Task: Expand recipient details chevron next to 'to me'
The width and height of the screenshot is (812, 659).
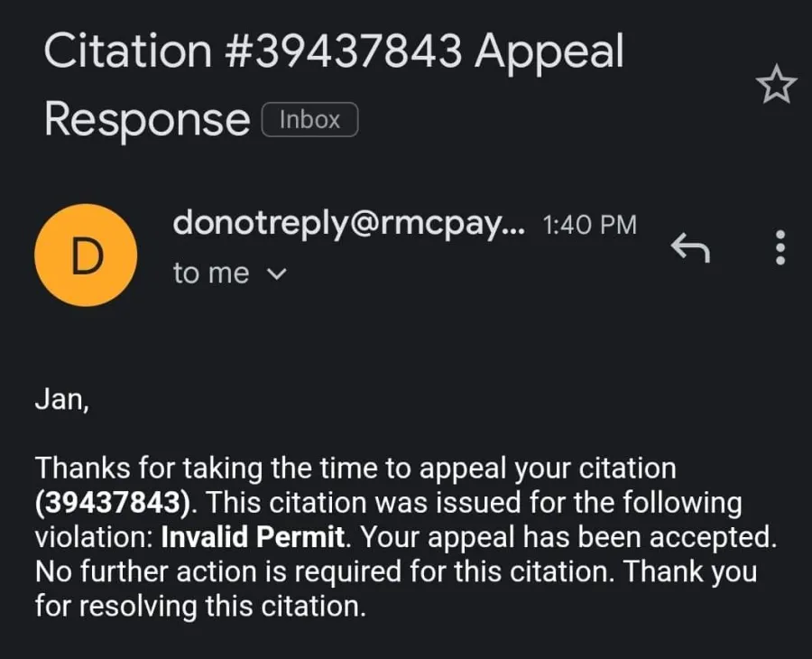Action: click(x=278, y=274)
